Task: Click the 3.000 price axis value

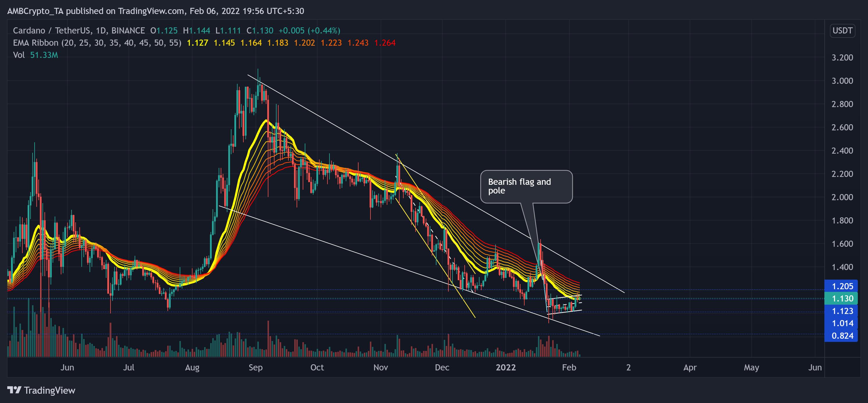Action: 842,81
